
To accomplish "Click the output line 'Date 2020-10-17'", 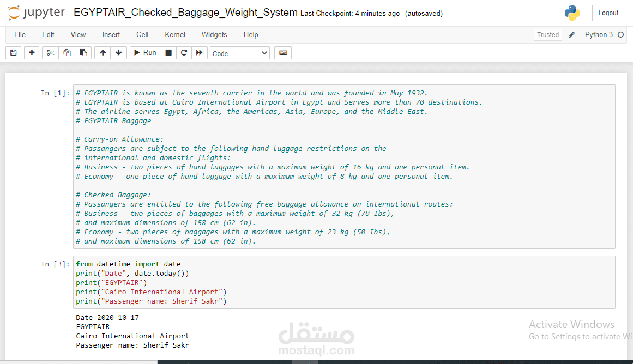I will (x=107, y=318).
